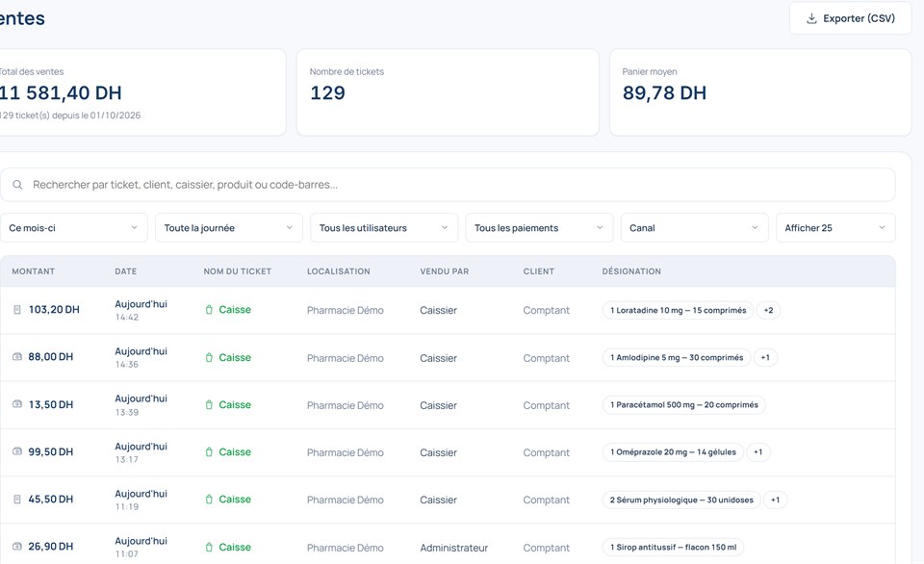The width and height of the screenshot is (924, 564).
Task: Click the NOM DU TICKET column header
Action: tap(238, 271)
